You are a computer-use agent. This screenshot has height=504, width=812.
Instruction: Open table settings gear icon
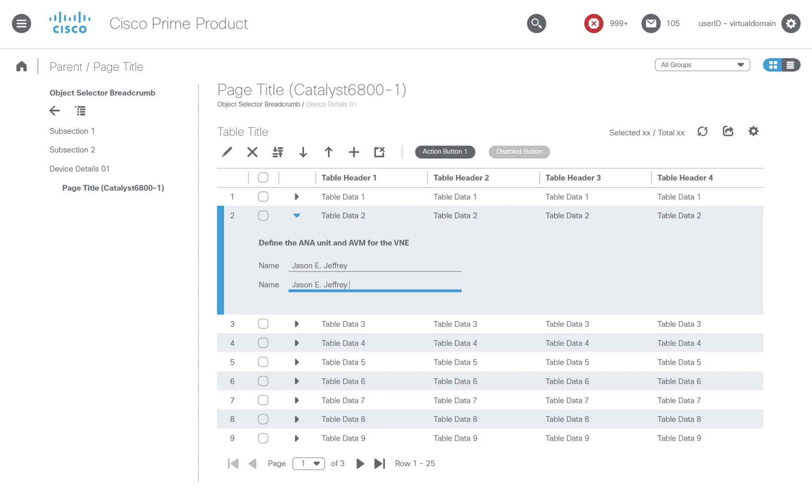coord(753,131)
